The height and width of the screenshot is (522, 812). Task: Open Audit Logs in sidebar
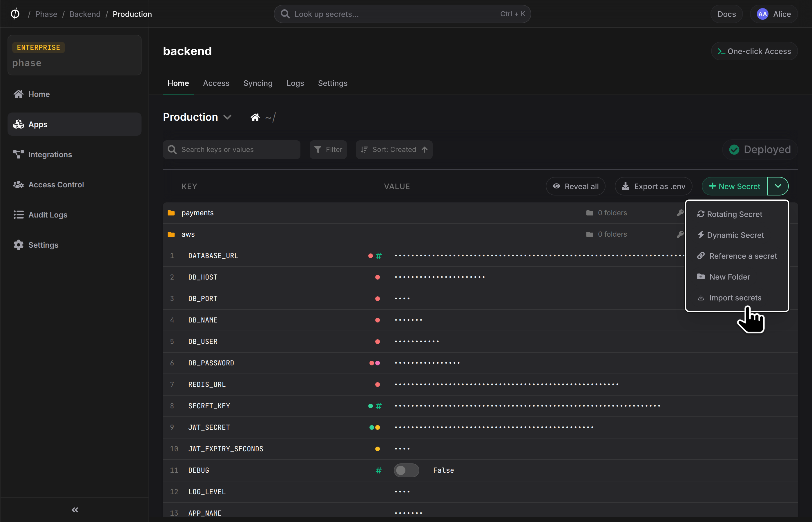click(x=74, y=215)
